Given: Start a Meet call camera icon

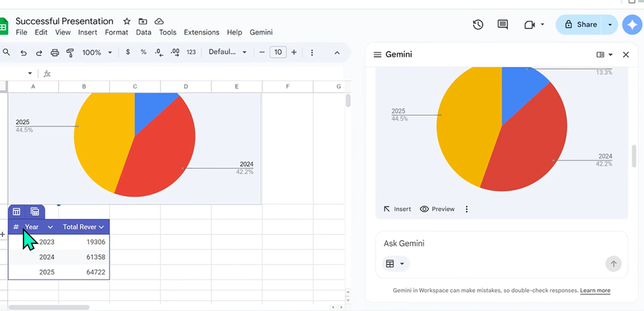Looking at the screenshot, I should pyautogui.click(x=529, y=25).
